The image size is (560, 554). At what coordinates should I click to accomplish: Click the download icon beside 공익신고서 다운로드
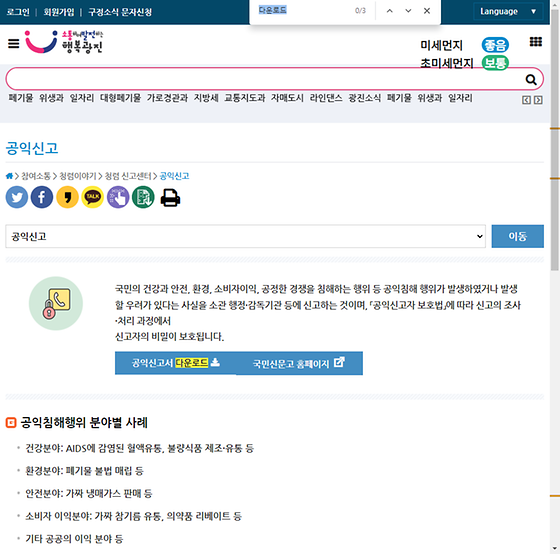[215, 363]
